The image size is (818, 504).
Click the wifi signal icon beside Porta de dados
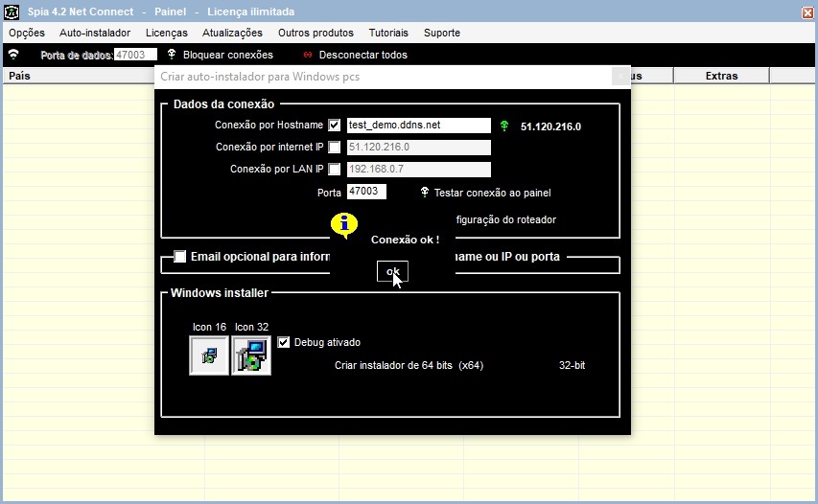coord(13,55)
